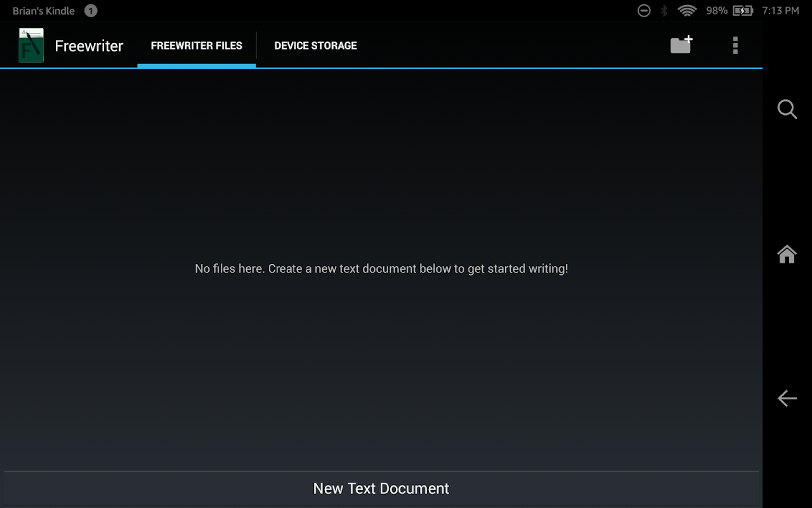The image size is (812, 508).
Task: Tap the 7:13 PM clock
Action: (x=780, y=11)
